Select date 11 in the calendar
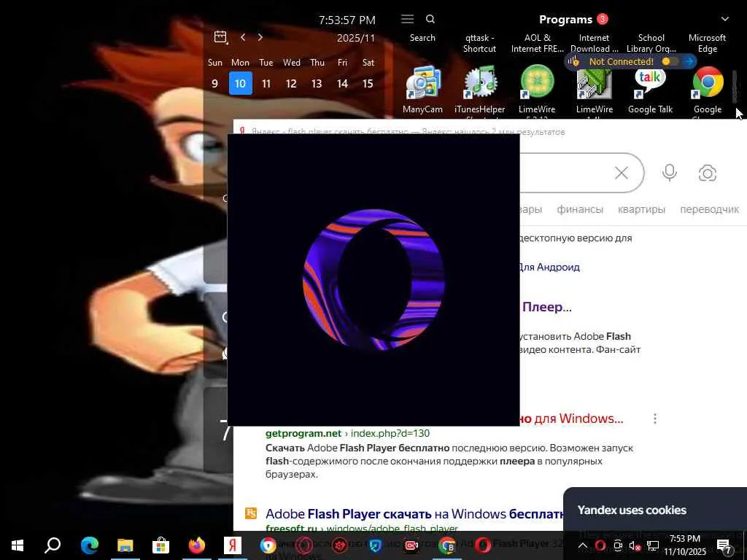The width and height of the screenshot is (747, 560). pos(266,83)
